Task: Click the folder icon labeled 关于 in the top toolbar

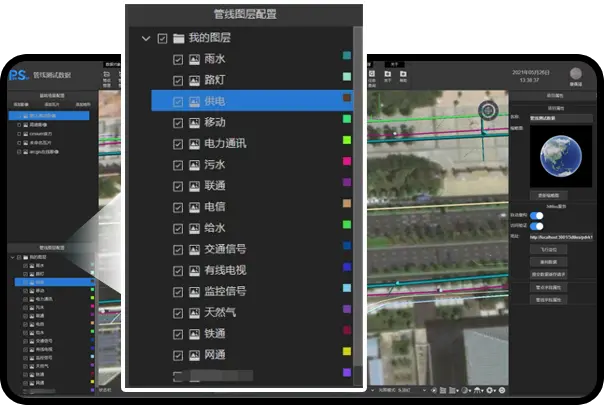Action: 388,74
